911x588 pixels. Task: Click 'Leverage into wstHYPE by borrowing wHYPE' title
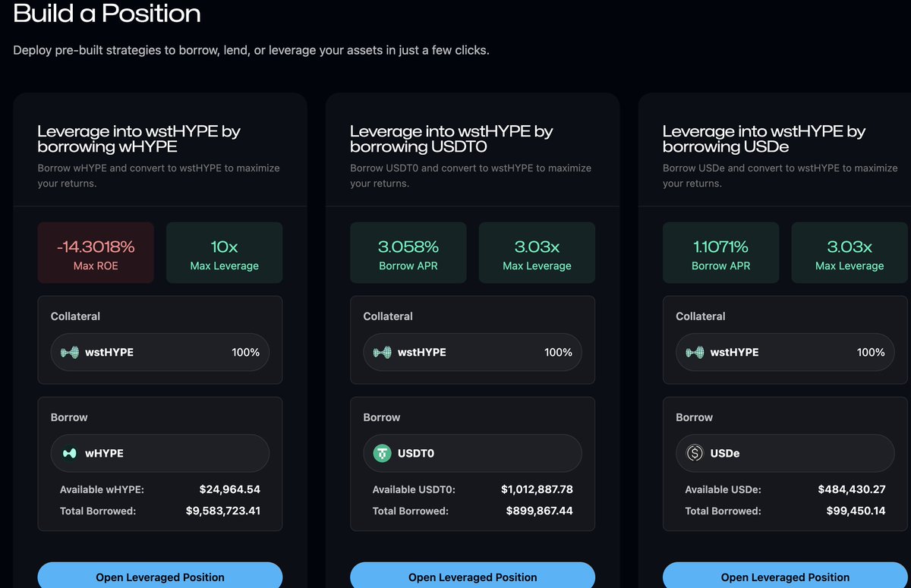tap(139, 139)
